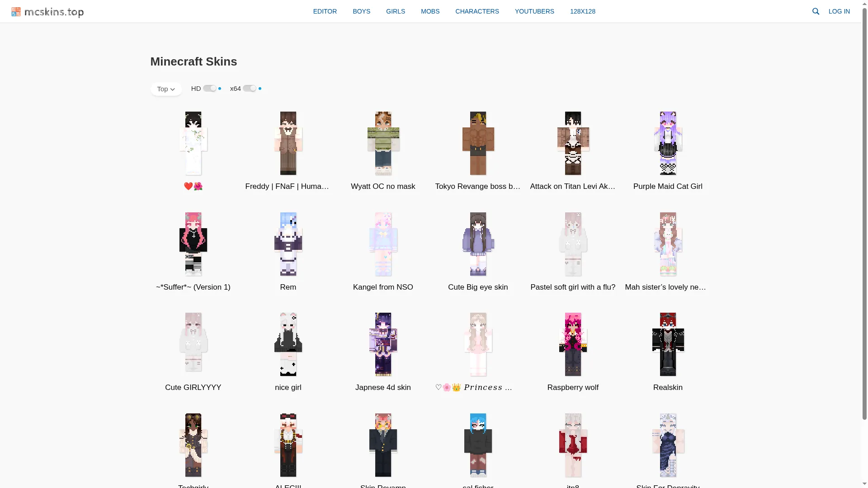Click the Realskin title text
This screenshot has height=488, width=868.
(668, 387)
